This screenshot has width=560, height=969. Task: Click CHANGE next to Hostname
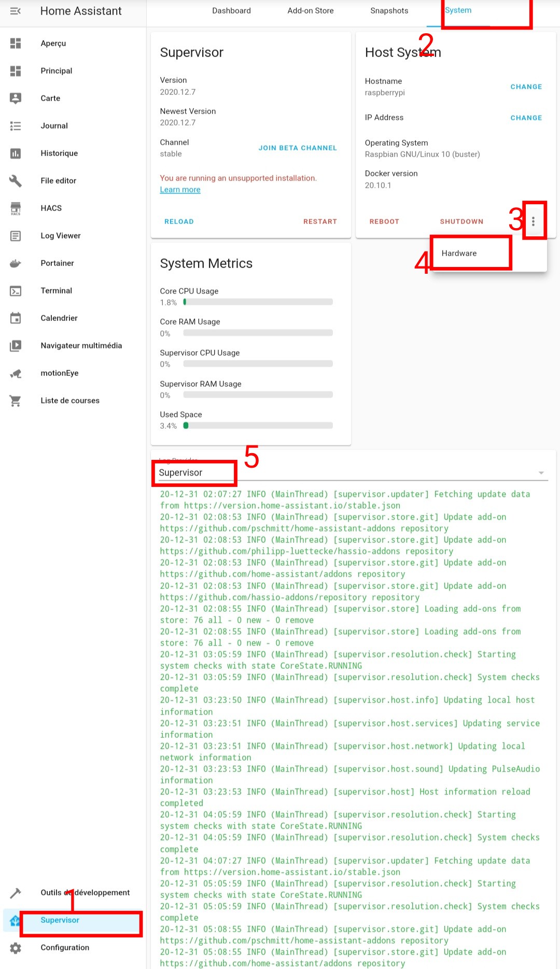pyautogui.click(x=526, y=87)
